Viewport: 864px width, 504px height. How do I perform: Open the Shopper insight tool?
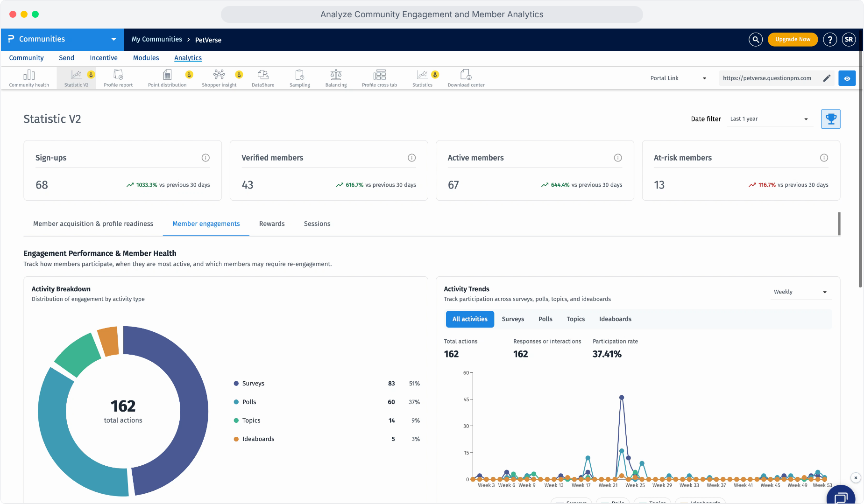(219, 77)
